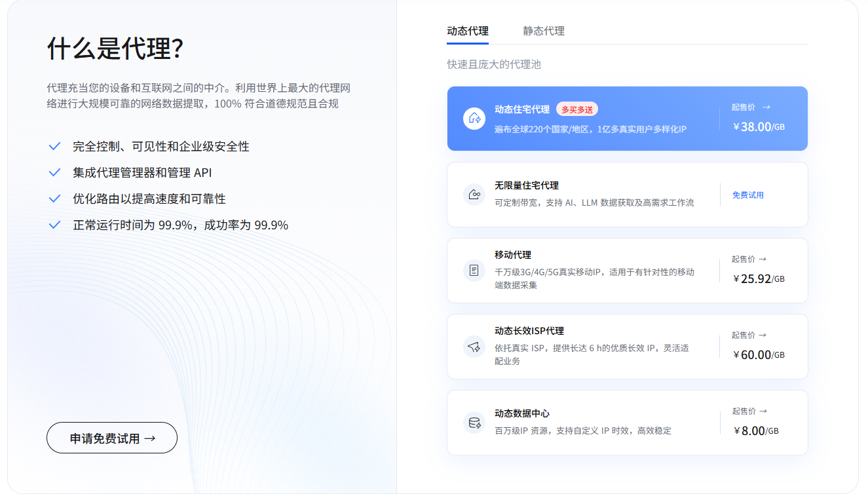Click the text 可定制带宽，支持 AI、LLM 数据获取
Viewport: 868px width, 496px height.
coord(569,202)
